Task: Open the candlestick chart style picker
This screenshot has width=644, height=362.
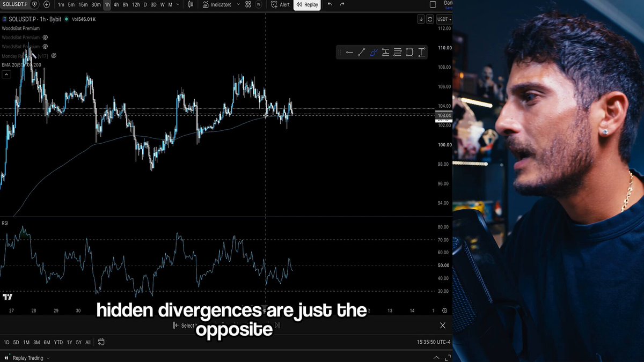Action: tap(191, 5)
